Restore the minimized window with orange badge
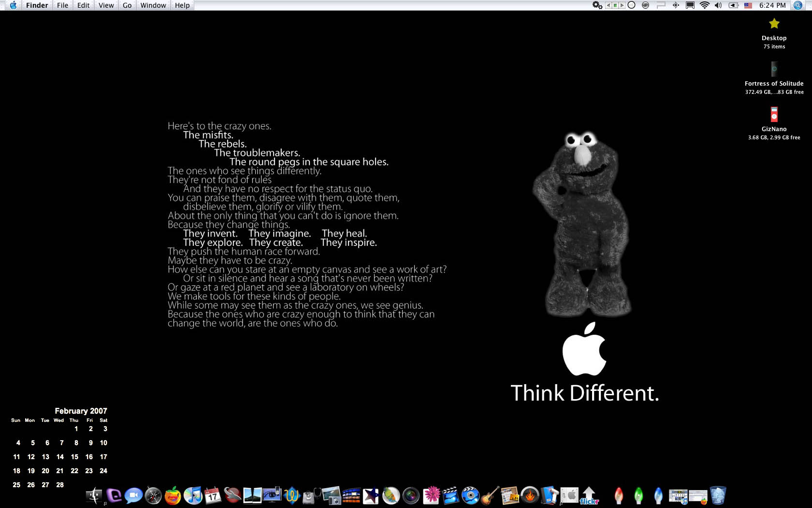 click(698, 496)
